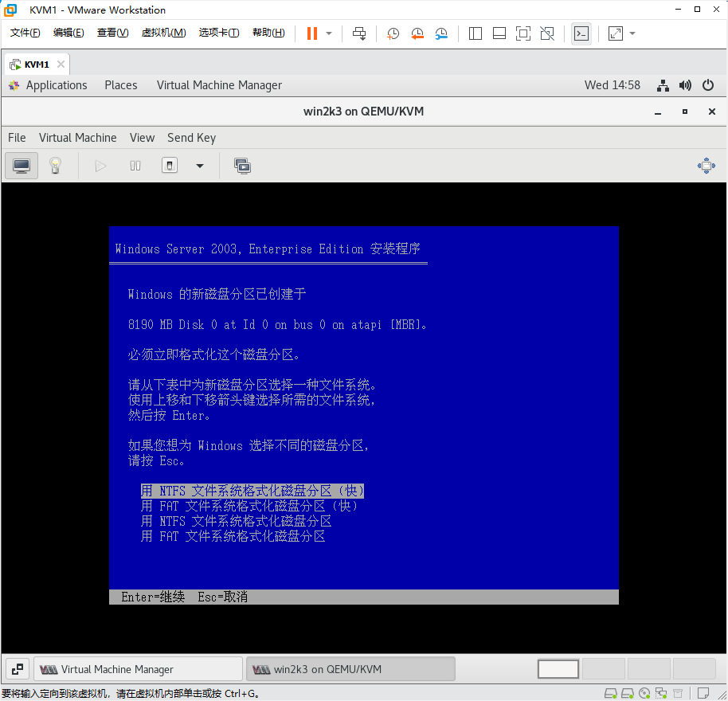Click the CD/DVD device status icon

pyautogui.click(x=644, y=694)
